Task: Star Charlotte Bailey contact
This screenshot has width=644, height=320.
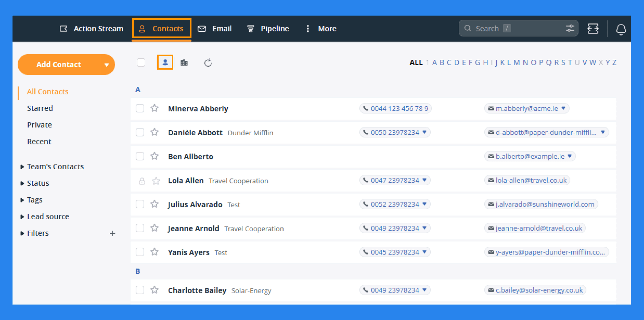Action: coord(154,290)
